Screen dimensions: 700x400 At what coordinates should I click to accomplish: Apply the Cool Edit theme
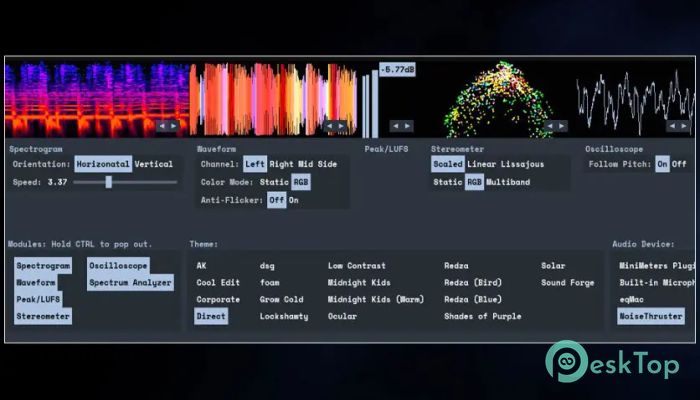[218, 283]
